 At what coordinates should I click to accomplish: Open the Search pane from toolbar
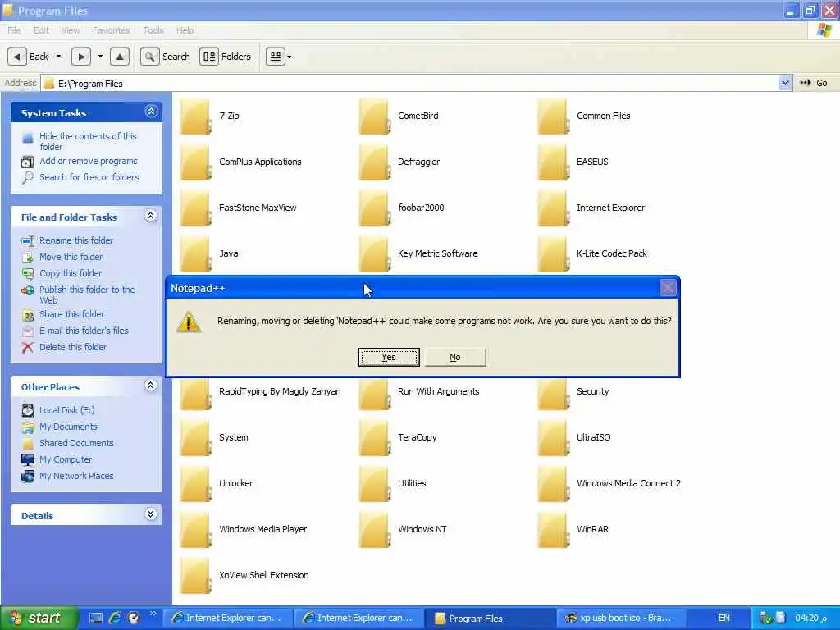(166, 57)
